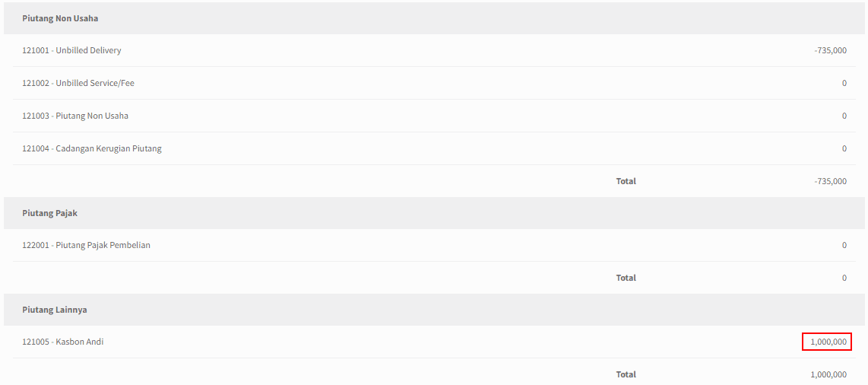Viewport: 868px width, 385px height.
Task: Open 122001 - Piutang Pajak Pembelian
Action: (x=87, y=245)
